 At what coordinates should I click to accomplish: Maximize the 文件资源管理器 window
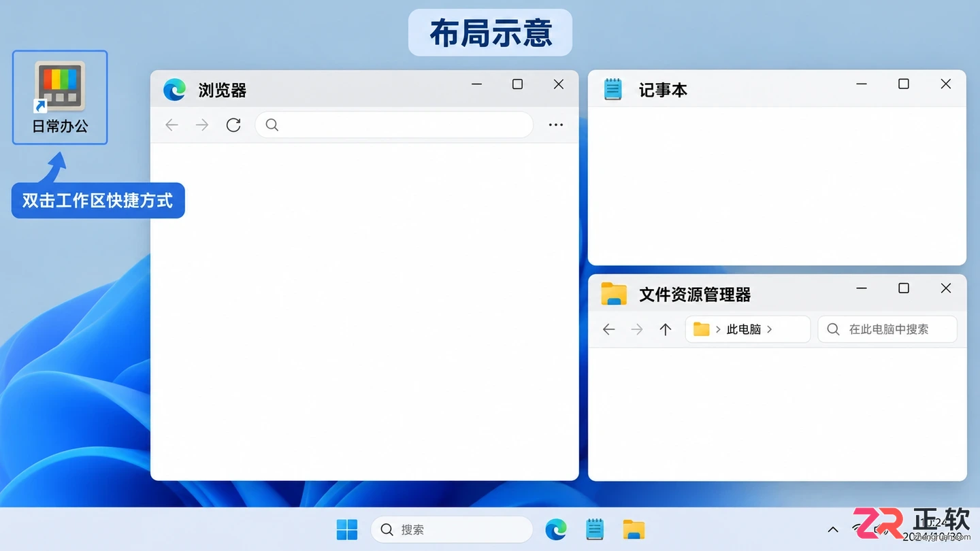coord(904,288)
